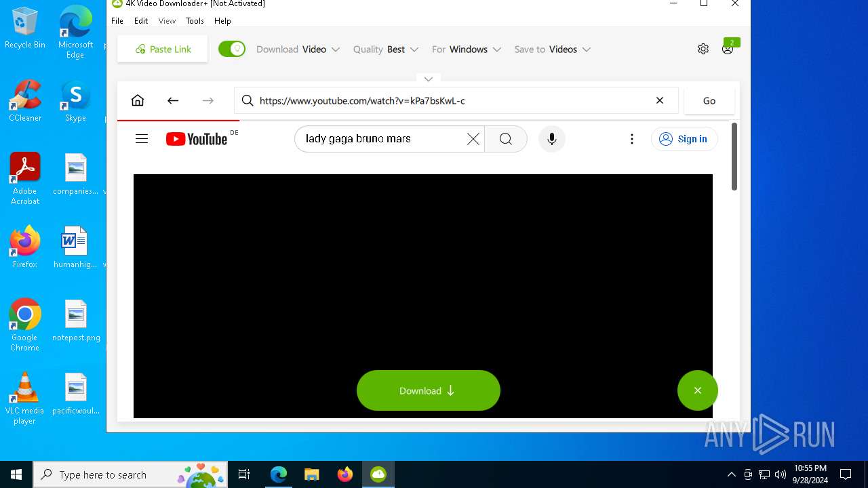Open the Help menu
The height and width of the screenshot is (488, 868).
point(222,21)
